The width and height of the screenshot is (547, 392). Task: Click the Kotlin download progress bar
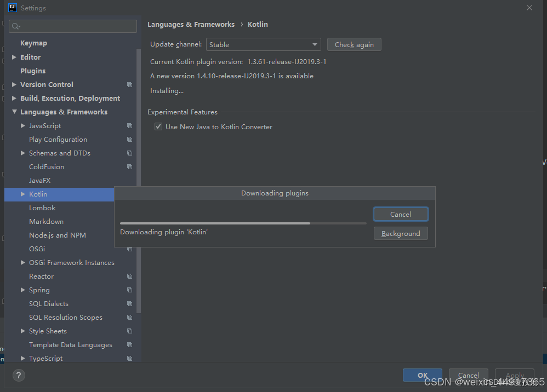tap(243, 223)
